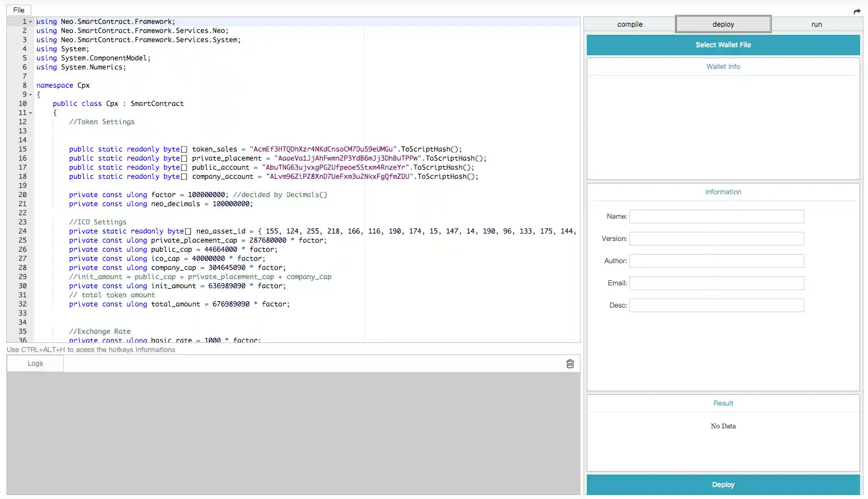868x499 pixels.
Task: Open the File menu
Action: click(19, 10)
